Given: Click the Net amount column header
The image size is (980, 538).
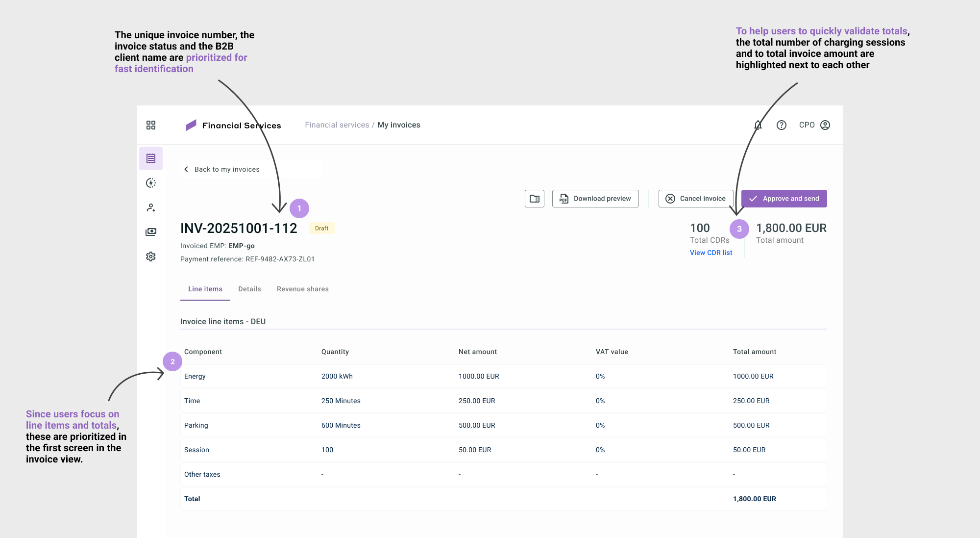Looking at the screenshot, I should click(x=478, y=352).
